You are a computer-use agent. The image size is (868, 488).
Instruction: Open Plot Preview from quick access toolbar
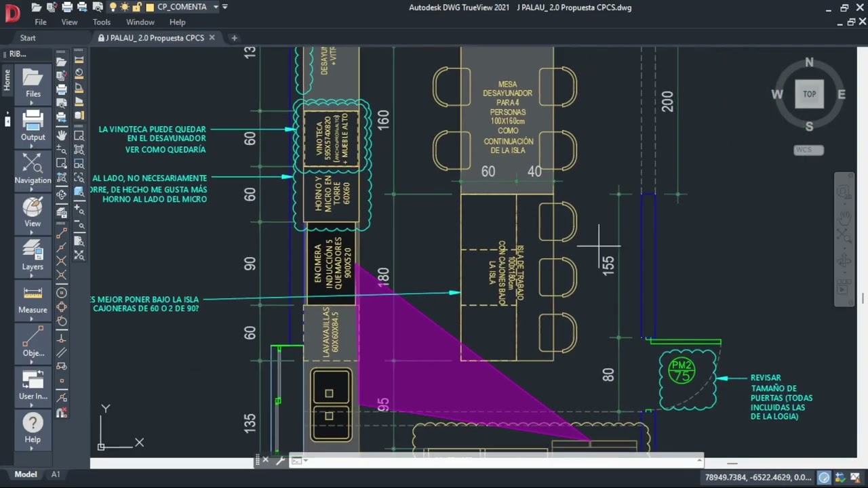point(96,7)
